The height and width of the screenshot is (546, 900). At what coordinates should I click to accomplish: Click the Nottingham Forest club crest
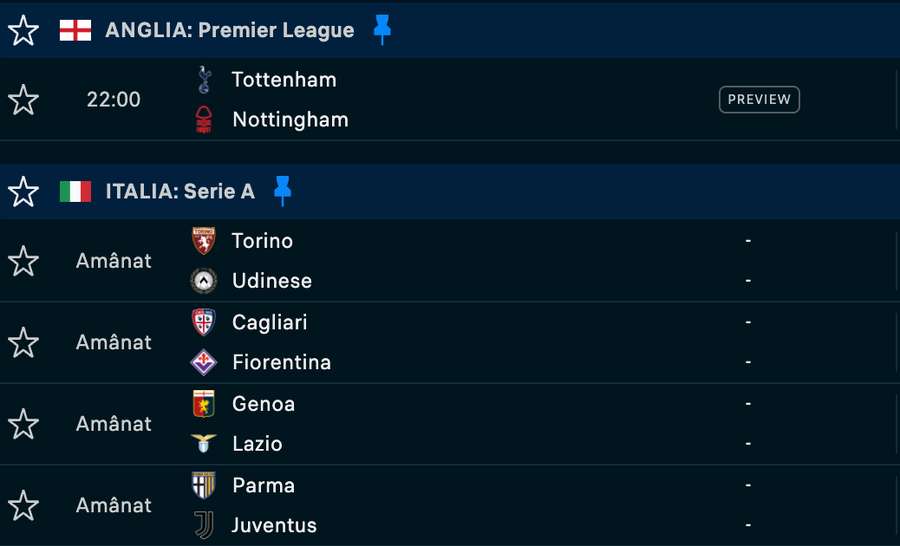(204, 119)
